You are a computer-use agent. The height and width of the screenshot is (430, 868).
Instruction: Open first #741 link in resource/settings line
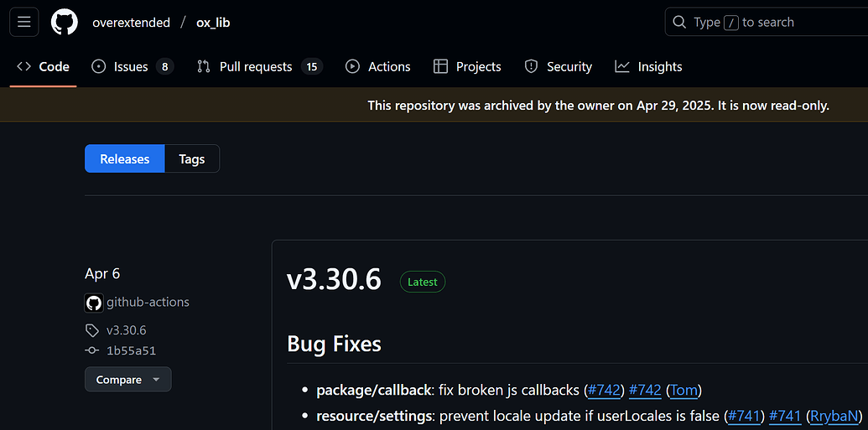click(743, 416)
